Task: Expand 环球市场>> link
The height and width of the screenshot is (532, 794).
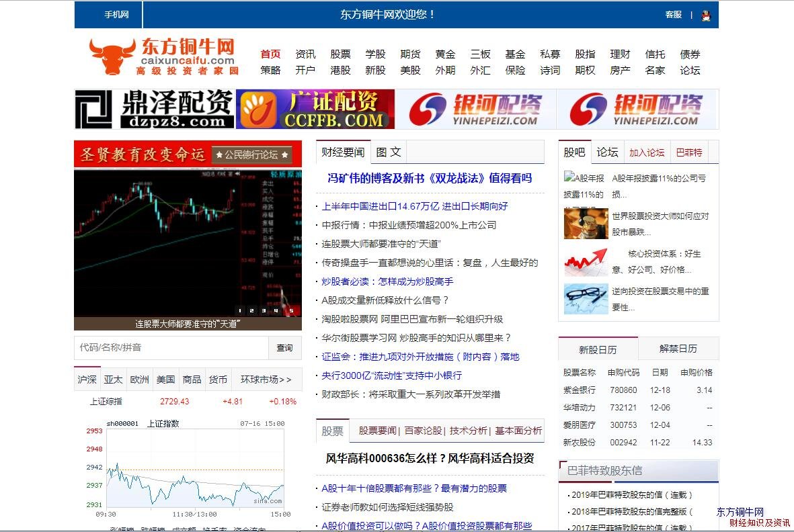Action: click(x=266, y=380)
